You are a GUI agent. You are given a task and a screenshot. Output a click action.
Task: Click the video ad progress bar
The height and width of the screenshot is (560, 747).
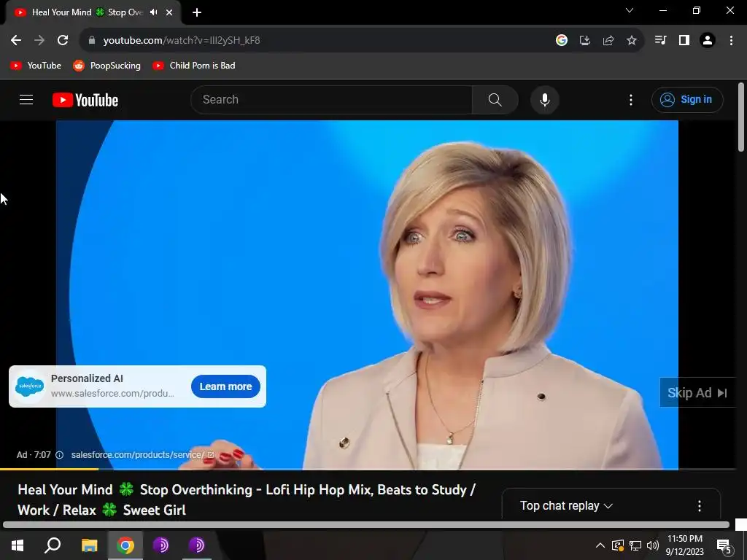[x=368, y=470]
